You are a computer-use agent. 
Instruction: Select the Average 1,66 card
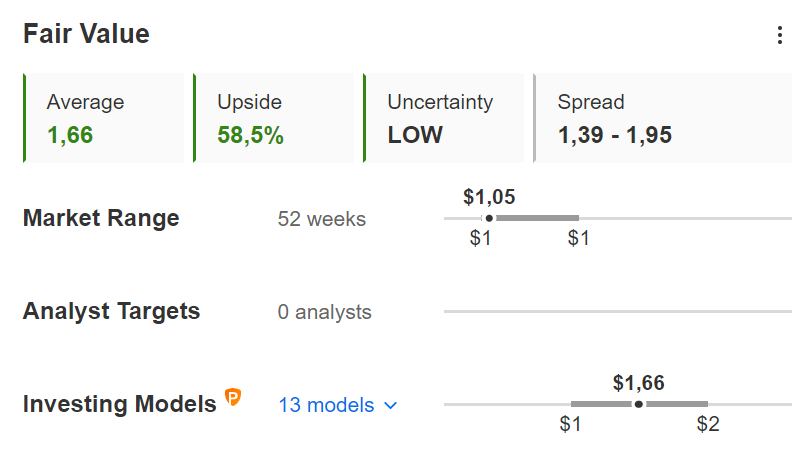(104, 118)
